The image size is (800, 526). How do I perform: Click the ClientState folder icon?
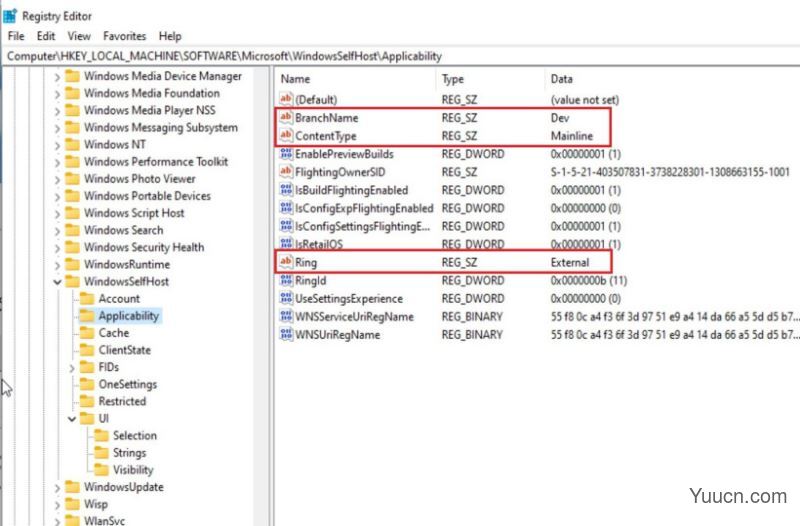coord(87,350)
